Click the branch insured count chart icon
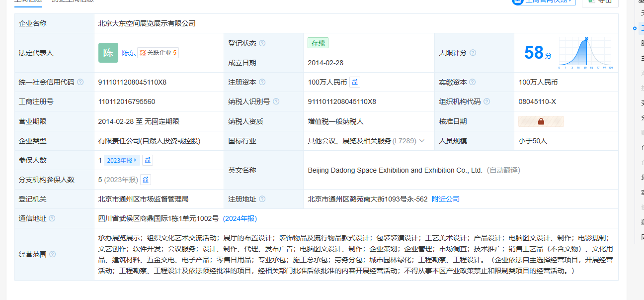Screen dimensions: 644x300 (x=146, y=180)
